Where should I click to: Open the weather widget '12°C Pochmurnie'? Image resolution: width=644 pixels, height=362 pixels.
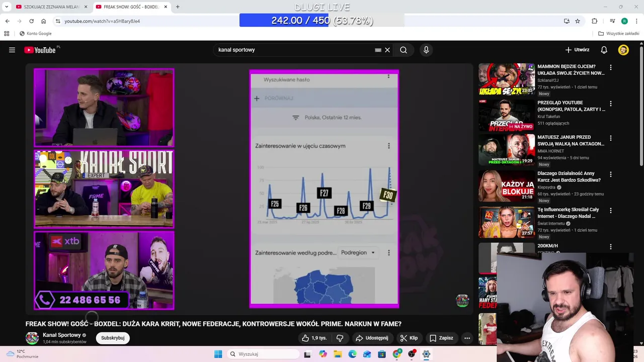[22, 354]
